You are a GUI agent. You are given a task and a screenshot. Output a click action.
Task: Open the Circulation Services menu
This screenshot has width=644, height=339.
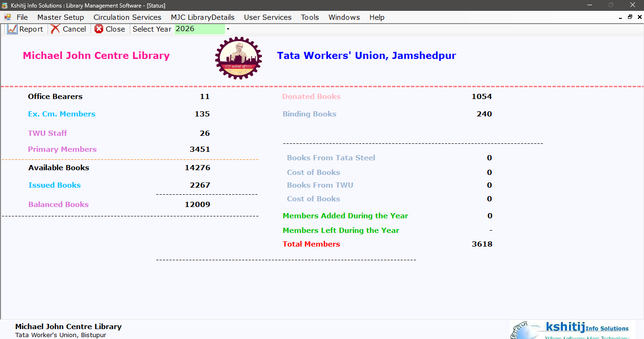click(127, 17)
